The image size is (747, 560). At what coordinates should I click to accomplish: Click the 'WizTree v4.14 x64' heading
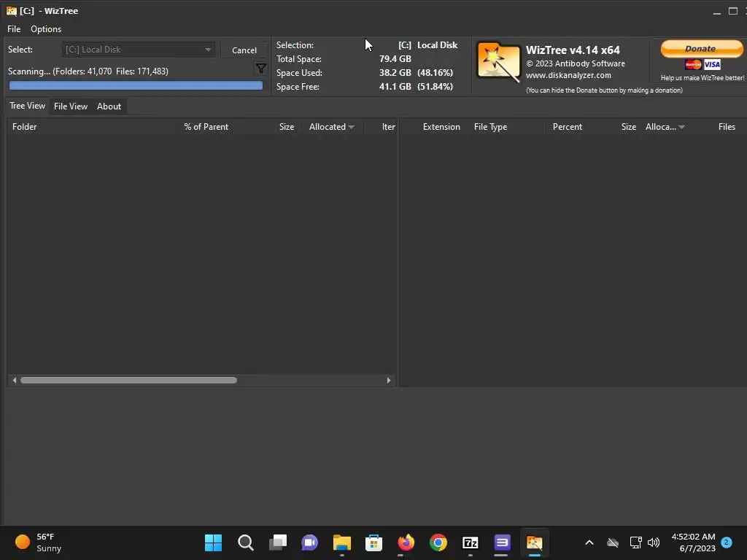pos(573,50)
